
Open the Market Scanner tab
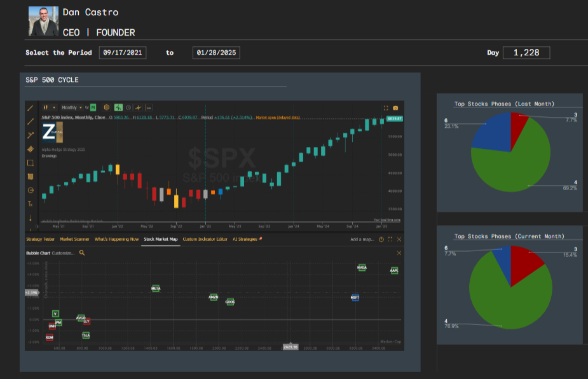[74, 239]
